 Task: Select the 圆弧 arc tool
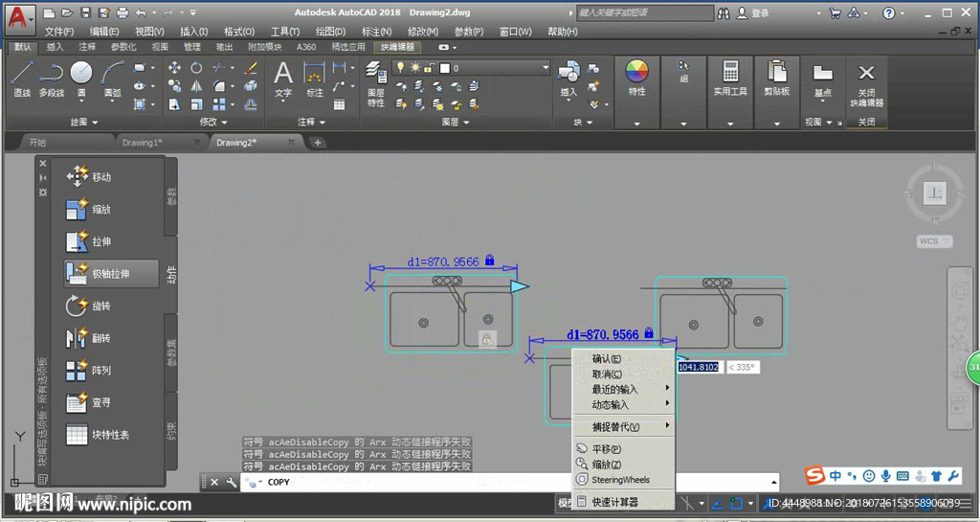click(113, 79)
